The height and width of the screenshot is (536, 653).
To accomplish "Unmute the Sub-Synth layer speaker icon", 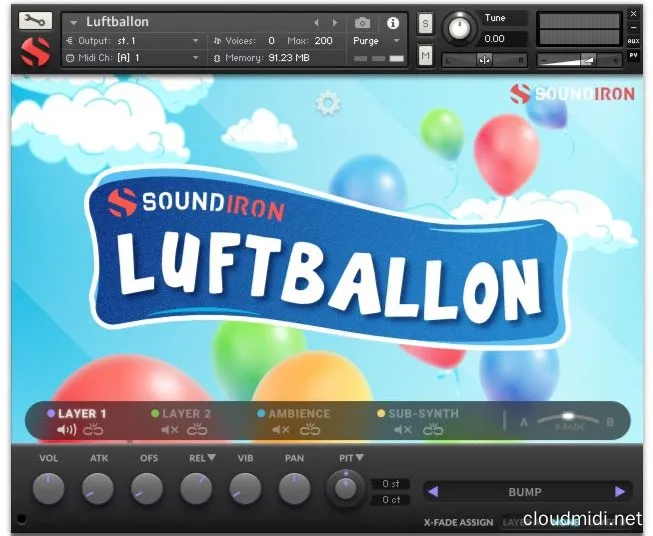I will tap(402, 431).
